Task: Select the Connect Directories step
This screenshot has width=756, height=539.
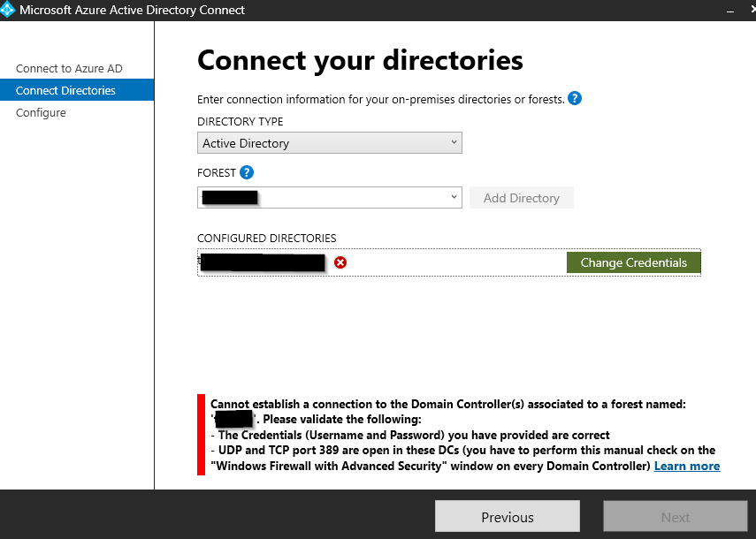Action: pos(77,90)
